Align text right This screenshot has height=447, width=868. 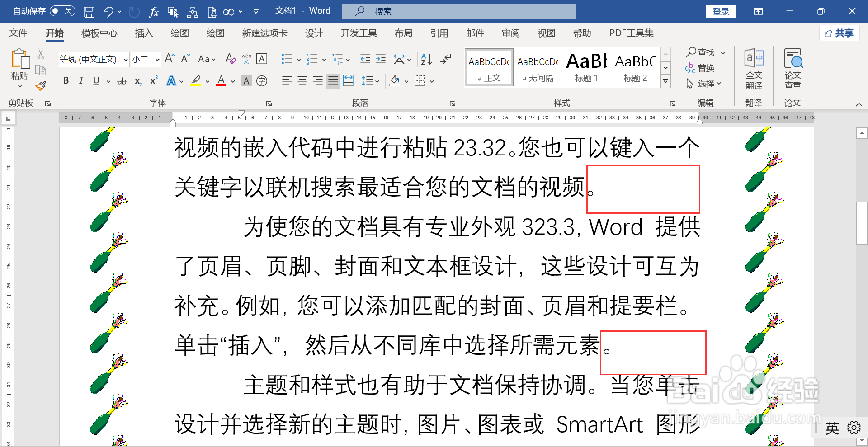[x=318, y=81]
